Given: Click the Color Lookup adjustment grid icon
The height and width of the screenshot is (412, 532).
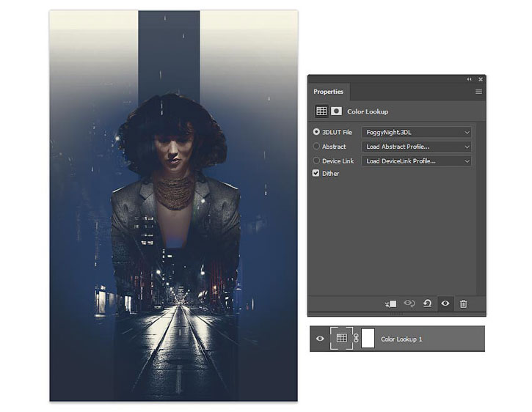Looking at the screenshot, I should (x=321, y=111).
